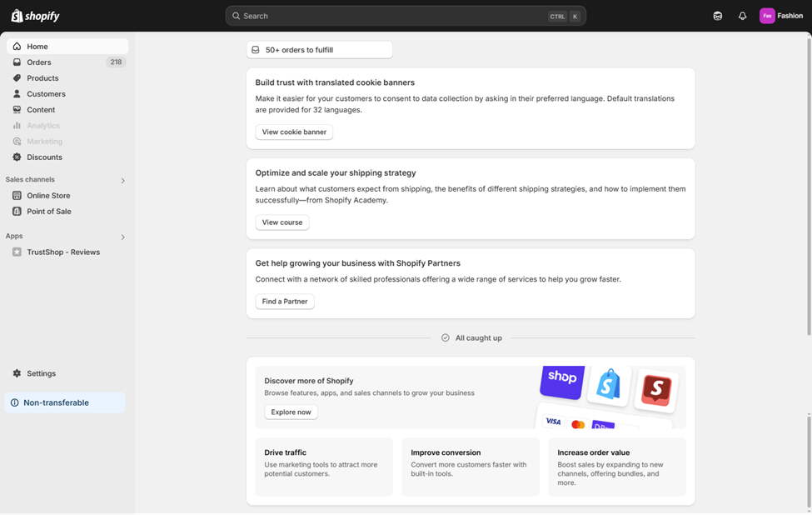The width and height of the screenshot is (812, 515).
Task: Open Settings from the sidebar
Action: [x=67, y=373]
